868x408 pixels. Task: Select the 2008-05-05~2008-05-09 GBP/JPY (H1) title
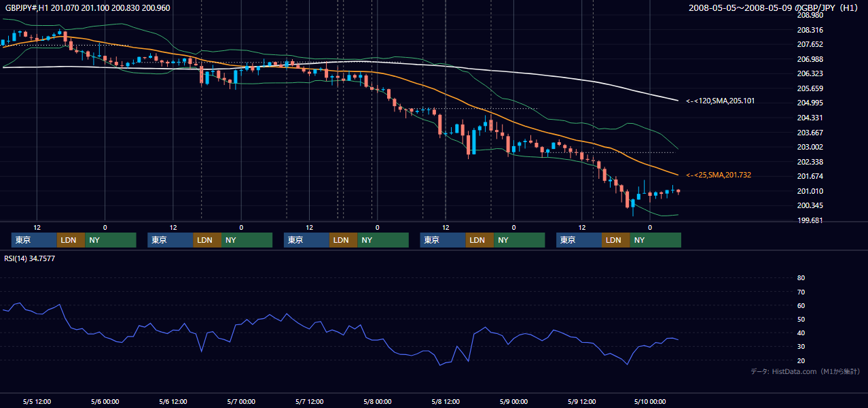(x=773, y=8)
